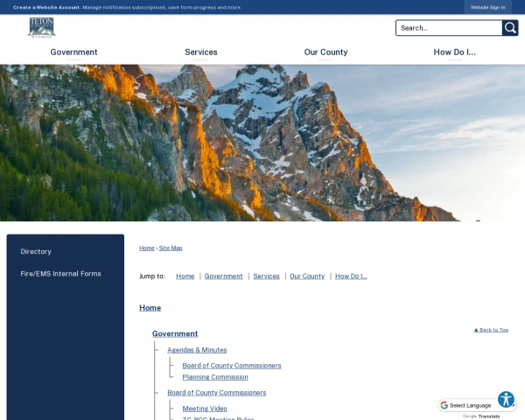Click the Teton County Wyoming logo
The height and width of the screenshot is (420, 525).
pyautogui.click(x=41, y=28)
